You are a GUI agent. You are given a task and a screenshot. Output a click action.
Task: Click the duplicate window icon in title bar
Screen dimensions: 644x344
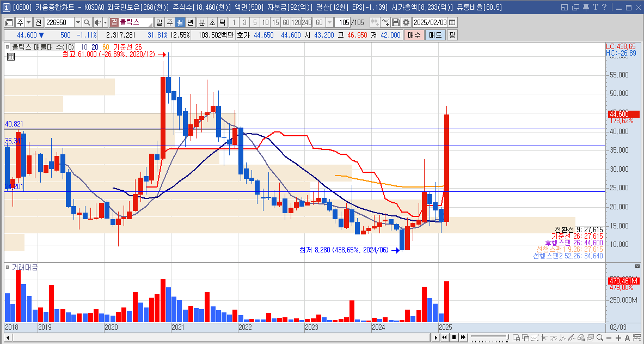coord(576,7)
